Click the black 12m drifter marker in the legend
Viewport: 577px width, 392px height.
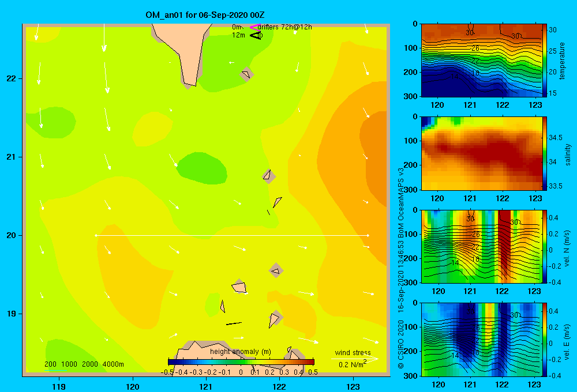click(x=255, y=35)
